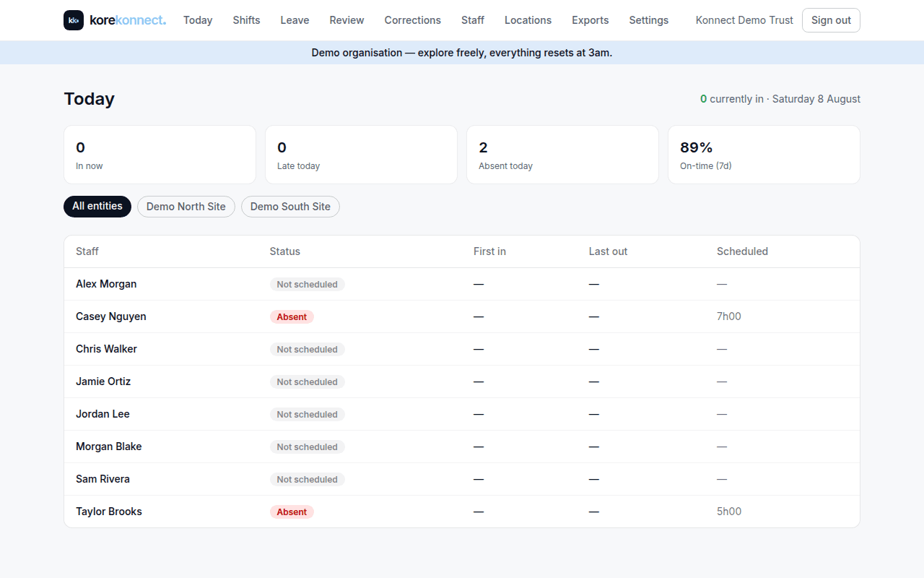Click the Scheduled column header
The image size is (924, 578).
click(x=742, y=251)
